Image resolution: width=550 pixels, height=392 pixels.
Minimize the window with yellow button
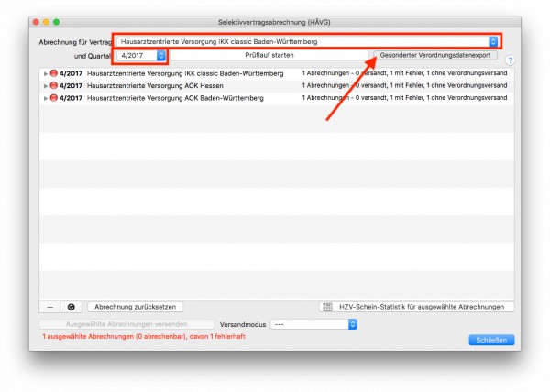pos(46,22)
